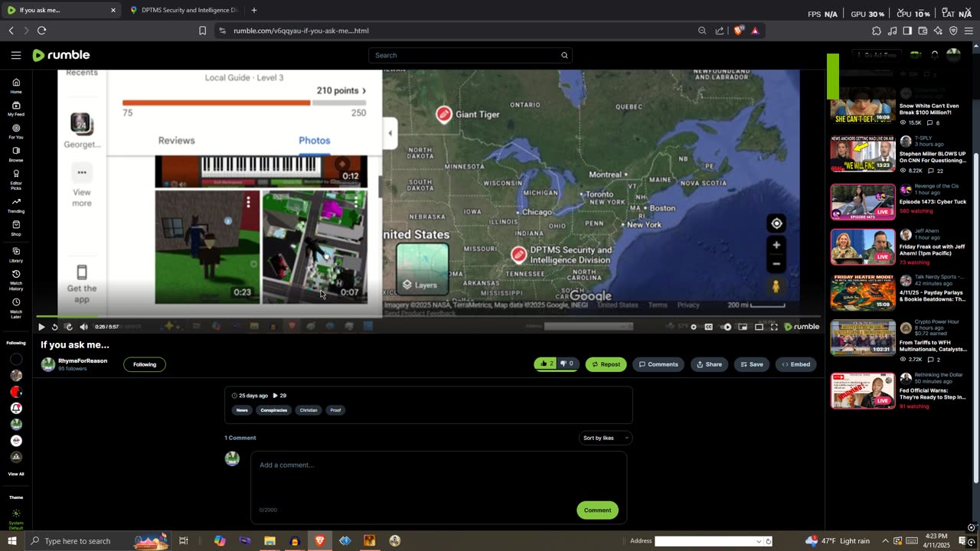
Task: Click the search magnifier icon
Action: click(x=564, y=55)
